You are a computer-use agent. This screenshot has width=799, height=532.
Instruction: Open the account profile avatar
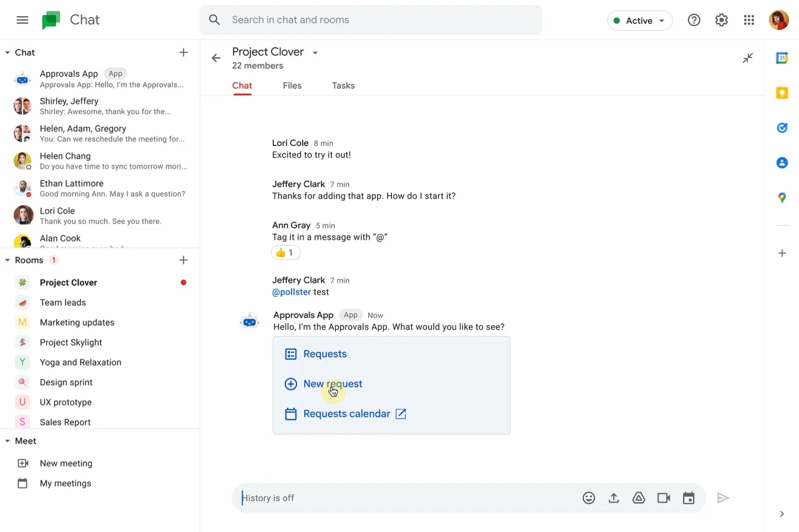point(779,20)
